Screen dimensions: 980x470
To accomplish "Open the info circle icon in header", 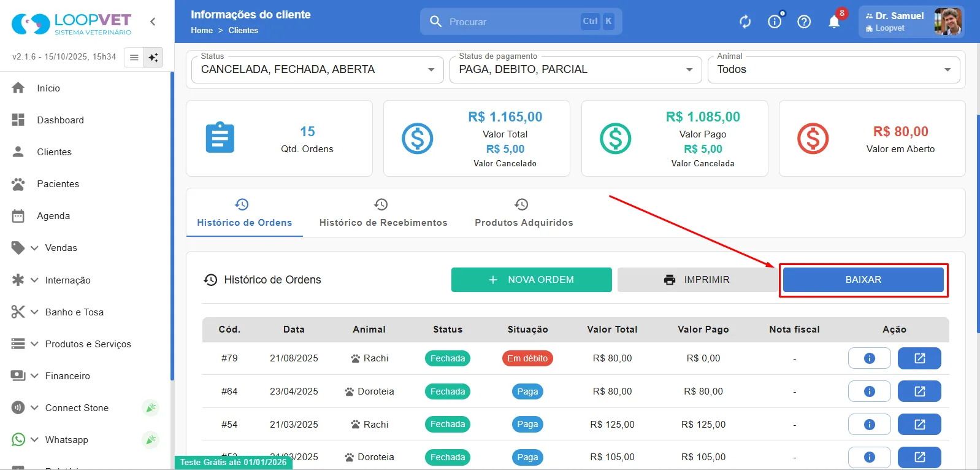I will (x=775, y=22).
